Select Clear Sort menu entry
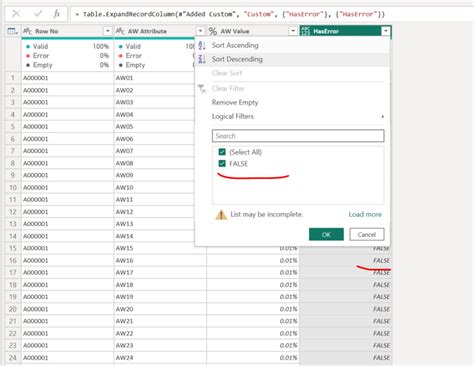Image resolution: width=474 pixels, height=366 pixels. pos(292,73)
